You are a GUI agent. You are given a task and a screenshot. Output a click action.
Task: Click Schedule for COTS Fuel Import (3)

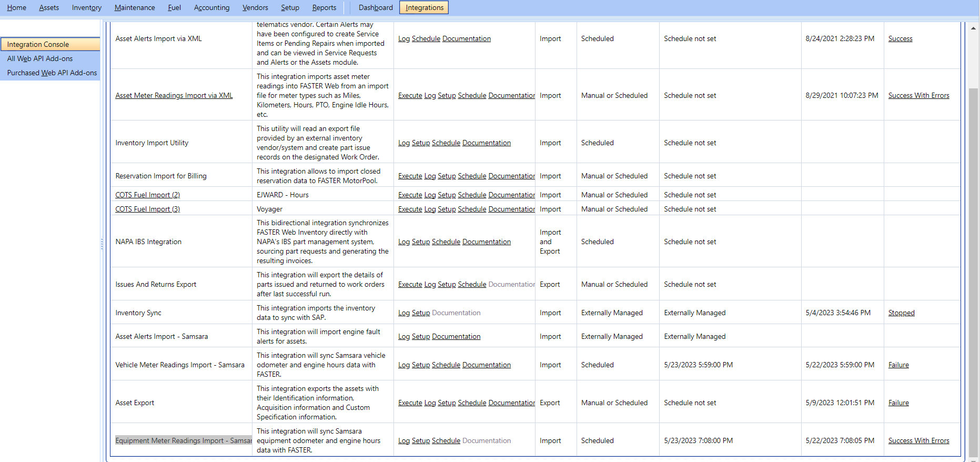472,209
